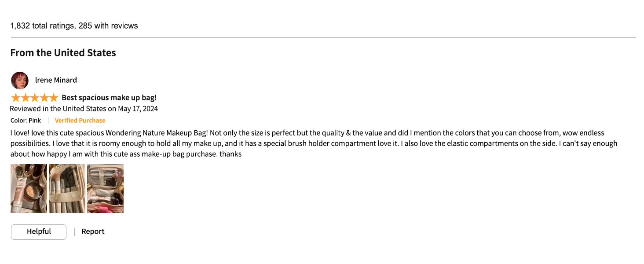Viewport: 644px width, 264px height.
Task: Open reviewer name Irene Minard
Action: pos(56,80)
